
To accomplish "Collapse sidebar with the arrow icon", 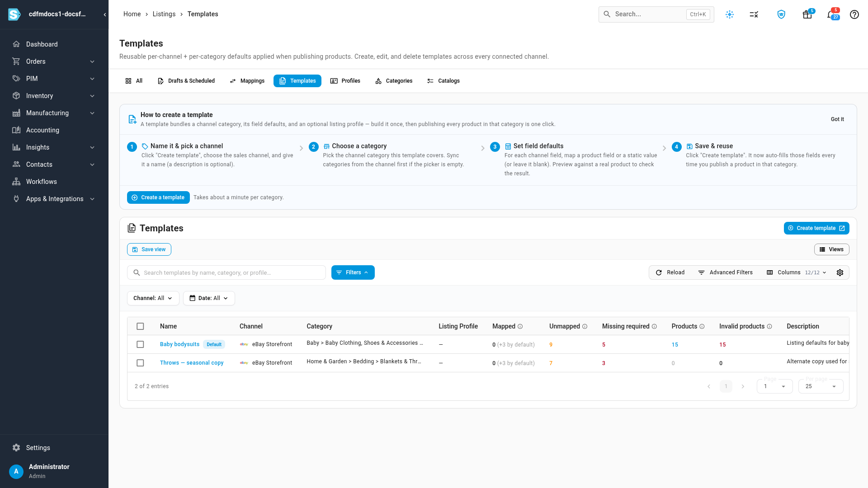I will [105, 14].
